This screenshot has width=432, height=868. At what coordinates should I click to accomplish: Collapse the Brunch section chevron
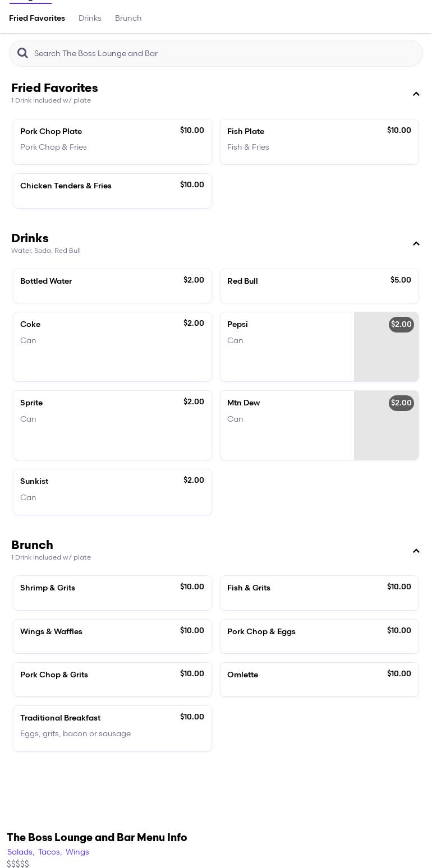416,551
